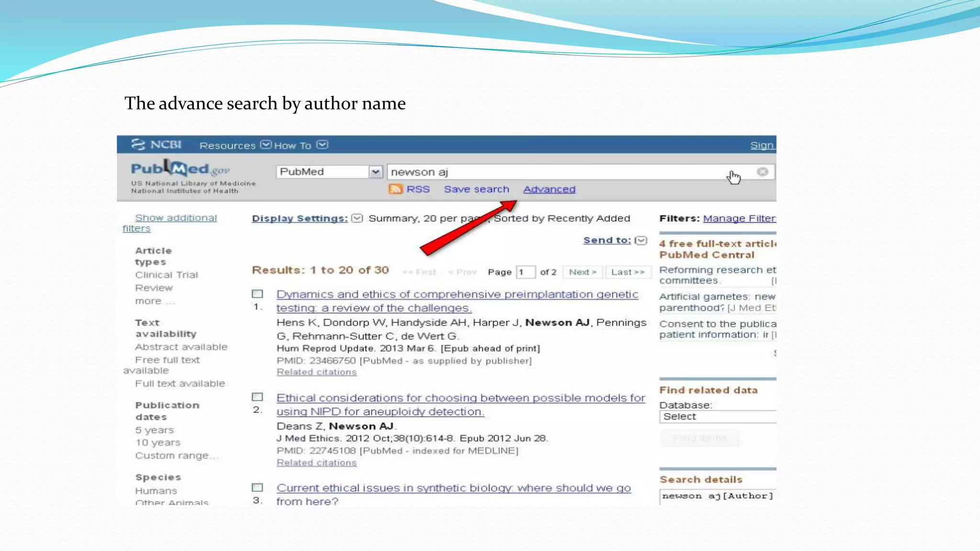980x551 pixels.
Task: Check the box for result 1
Action: pyautogui.click(x=257, y=294)
